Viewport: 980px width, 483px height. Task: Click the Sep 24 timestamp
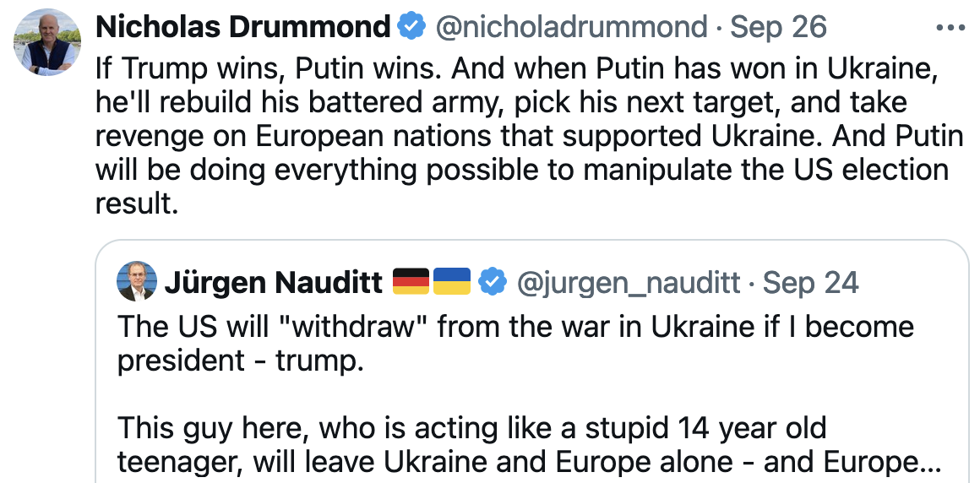[810, 282]
